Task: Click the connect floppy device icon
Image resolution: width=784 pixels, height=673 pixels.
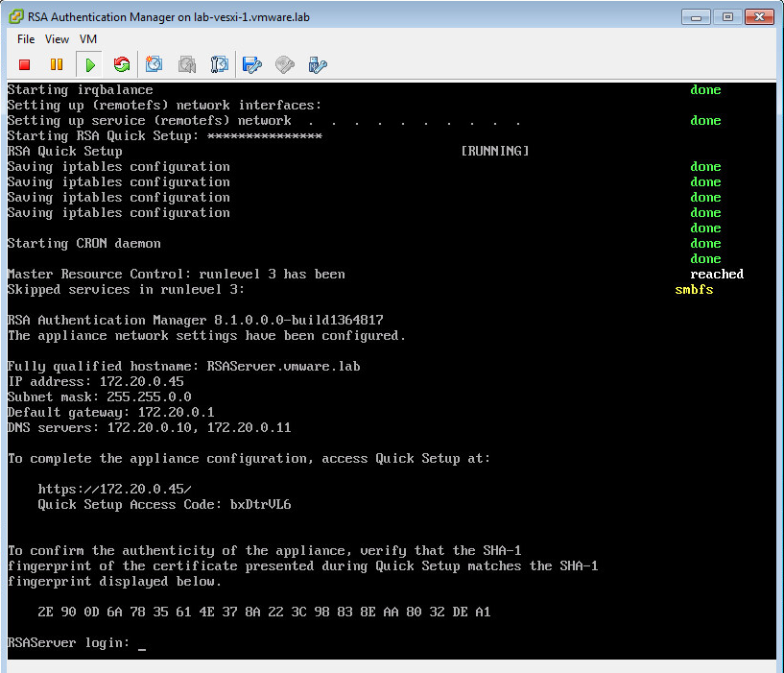Action: [x=252, y=64]
